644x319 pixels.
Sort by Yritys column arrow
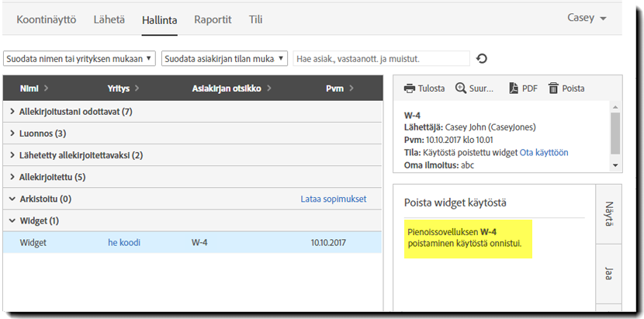(x=137, y=88)
